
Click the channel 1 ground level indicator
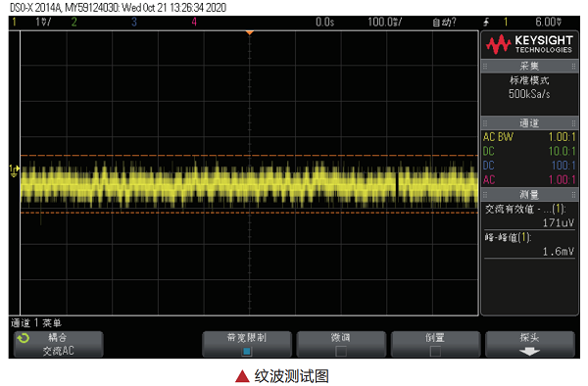14,170
